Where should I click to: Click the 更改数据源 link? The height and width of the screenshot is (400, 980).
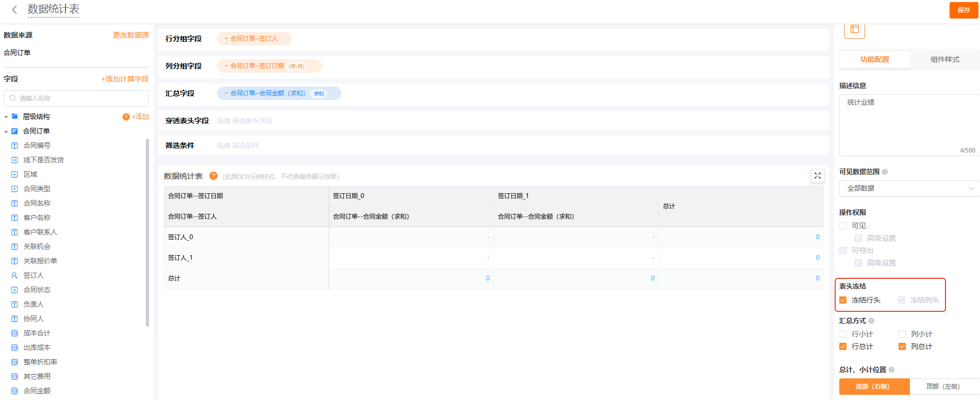point(130,35)
